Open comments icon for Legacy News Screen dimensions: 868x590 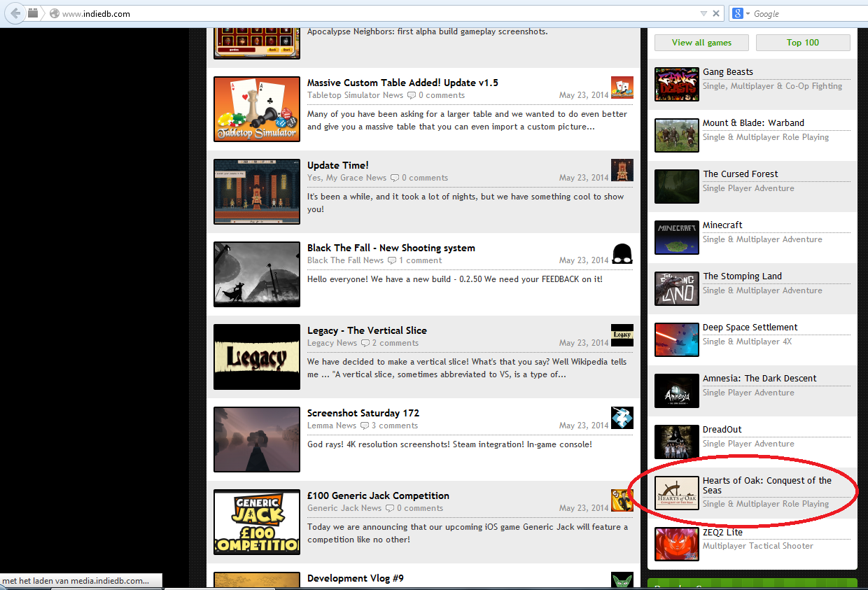coord(365,344)
